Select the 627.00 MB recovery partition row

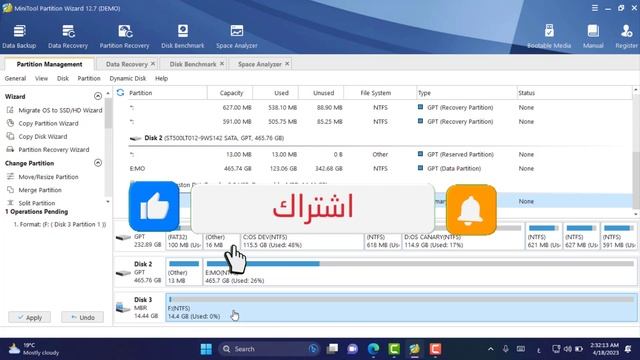(373, 107)
